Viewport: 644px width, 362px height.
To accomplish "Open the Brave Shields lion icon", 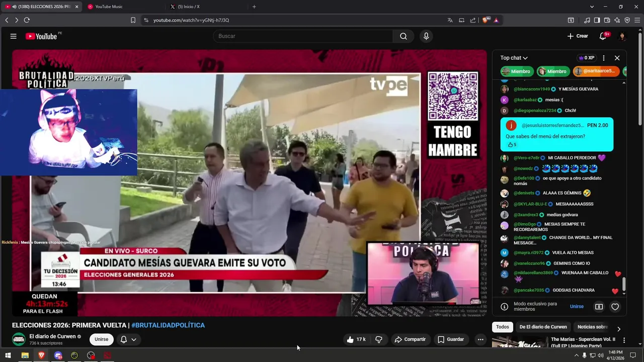I will 486,20.
